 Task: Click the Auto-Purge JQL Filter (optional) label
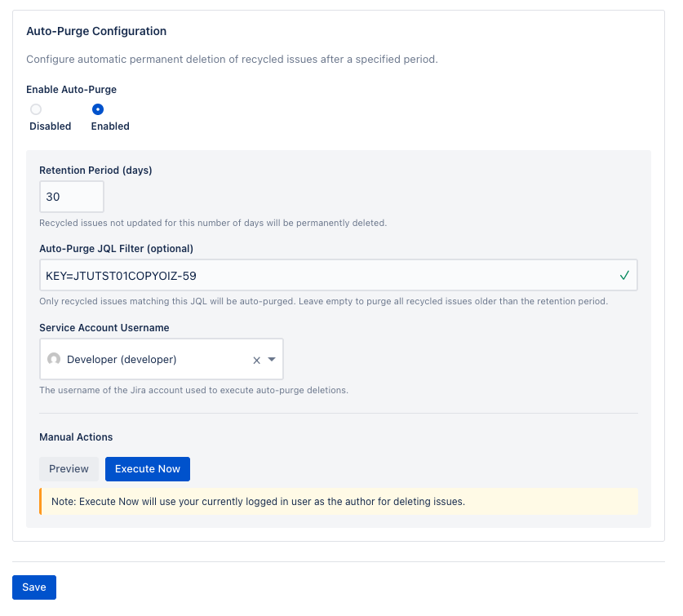pyautogui.click(x=116, y=248)
